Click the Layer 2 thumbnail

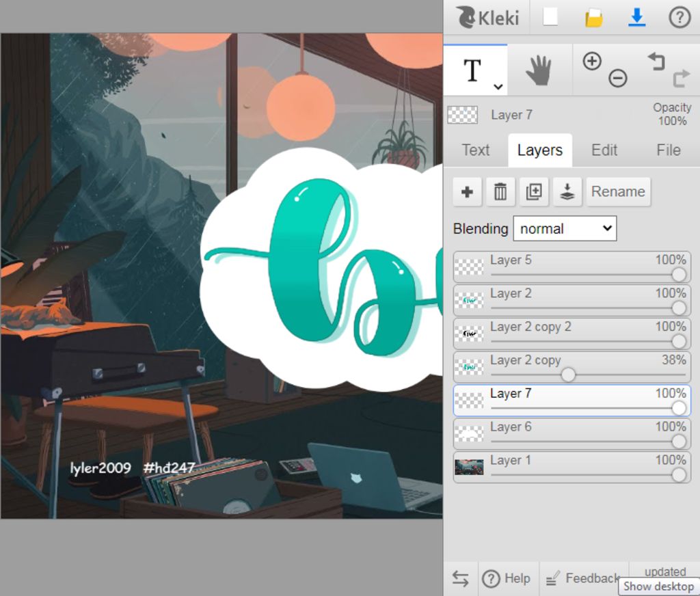469,301
